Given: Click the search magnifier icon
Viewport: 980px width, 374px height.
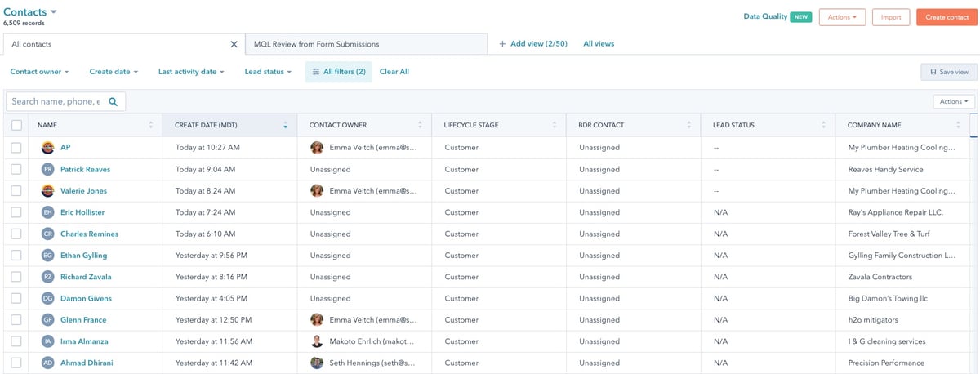Looking at the screenshot, I should tap(114, 102).
